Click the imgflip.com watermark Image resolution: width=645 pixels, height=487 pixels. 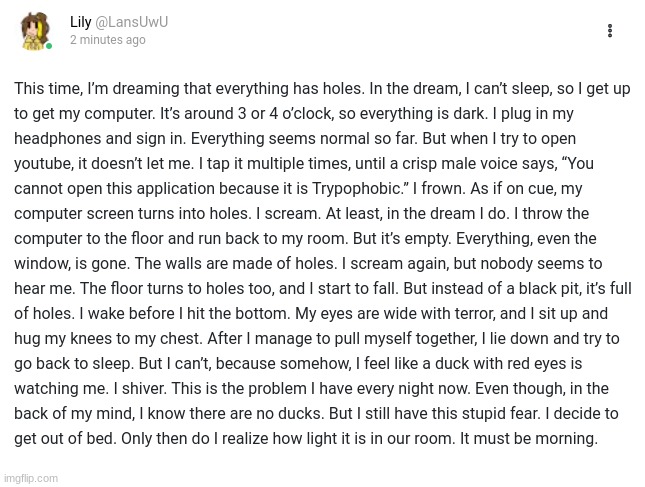[x=31, y=478]
